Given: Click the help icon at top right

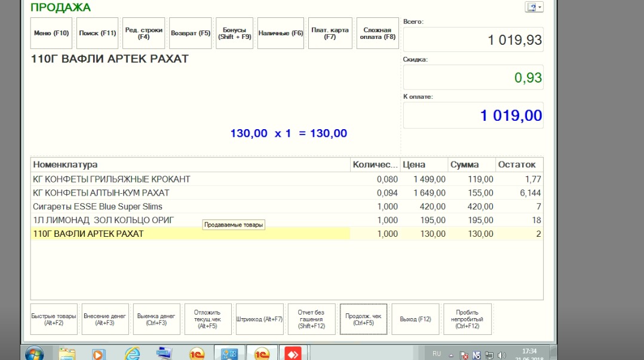Looking at the screenshot, I should tap(532, 7).
